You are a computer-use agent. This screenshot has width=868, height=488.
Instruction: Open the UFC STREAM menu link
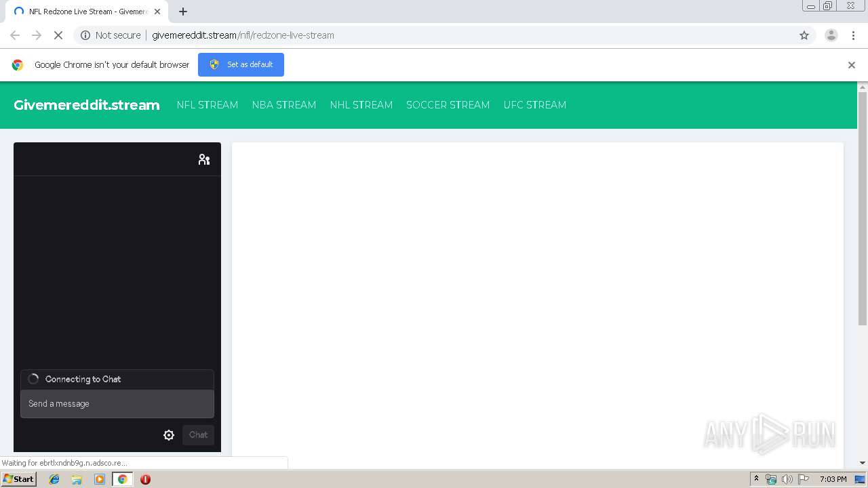[x=535, y=105]
